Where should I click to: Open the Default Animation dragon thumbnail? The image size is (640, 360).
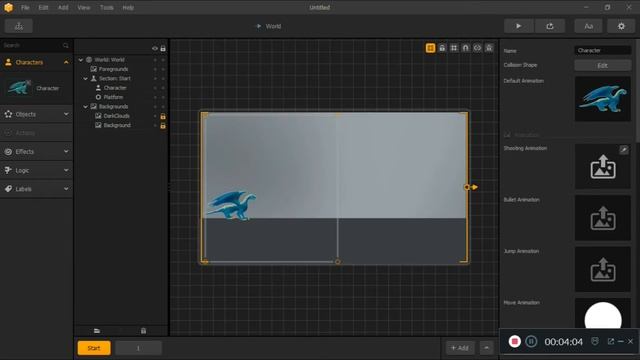click(603, 99)
